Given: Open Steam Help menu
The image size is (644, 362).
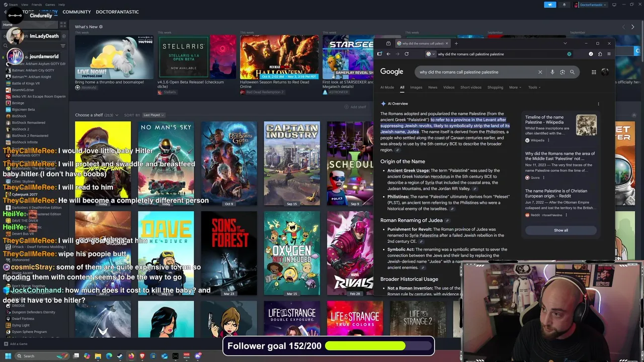Looking at the screenshot, I should (x=61, y=5).
